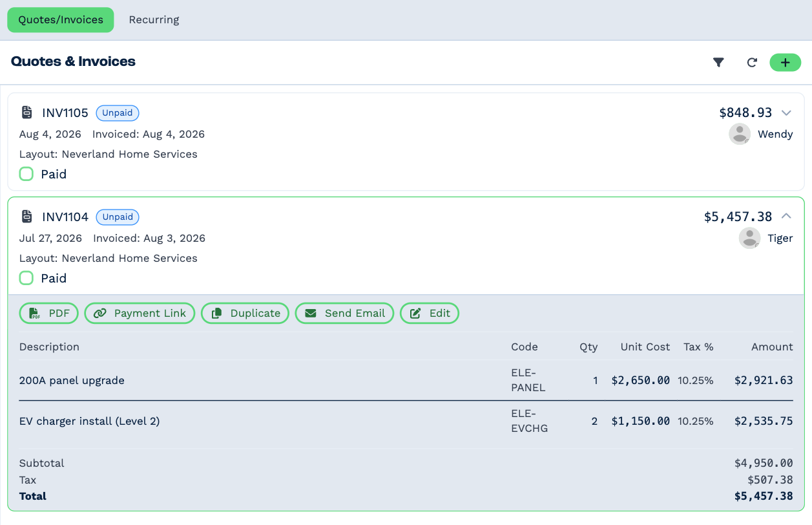Click the Unpaid badge on INV1105
The height and width of the screenshot is (525, 812).
(x=118, y=113)
